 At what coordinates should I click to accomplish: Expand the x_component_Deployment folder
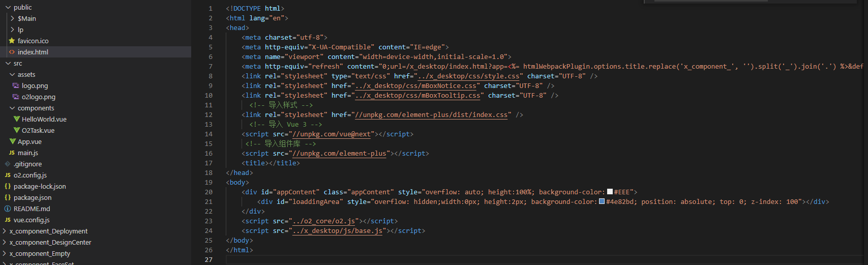(5, 231)
